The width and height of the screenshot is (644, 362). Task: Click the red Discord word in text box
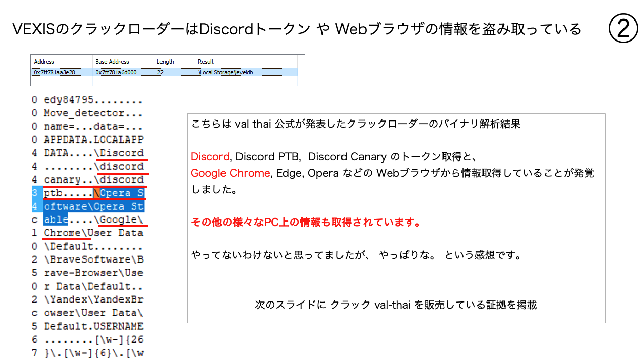(210, 156)
